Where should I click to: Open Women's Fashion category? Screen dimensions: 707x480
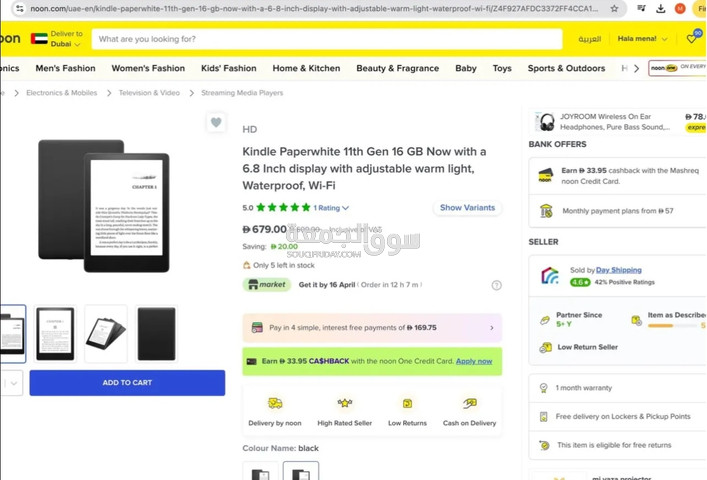[148, 68]
